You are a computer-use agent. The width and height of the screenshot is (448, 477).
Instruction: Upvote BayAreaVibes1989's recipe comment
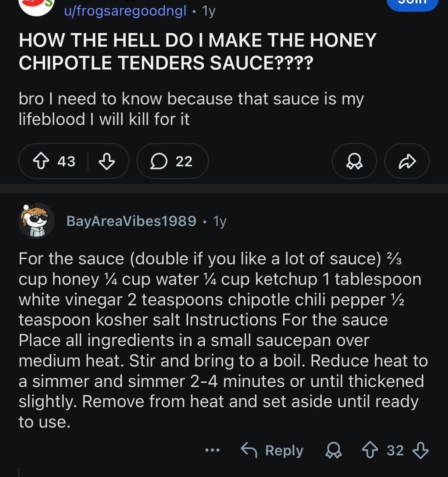click(x=370, y=450)
